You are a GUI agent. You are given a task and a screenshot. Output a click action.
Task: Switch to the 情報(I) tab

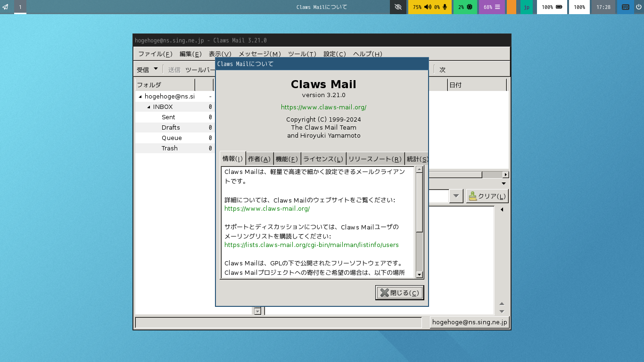tap(233, 159)
